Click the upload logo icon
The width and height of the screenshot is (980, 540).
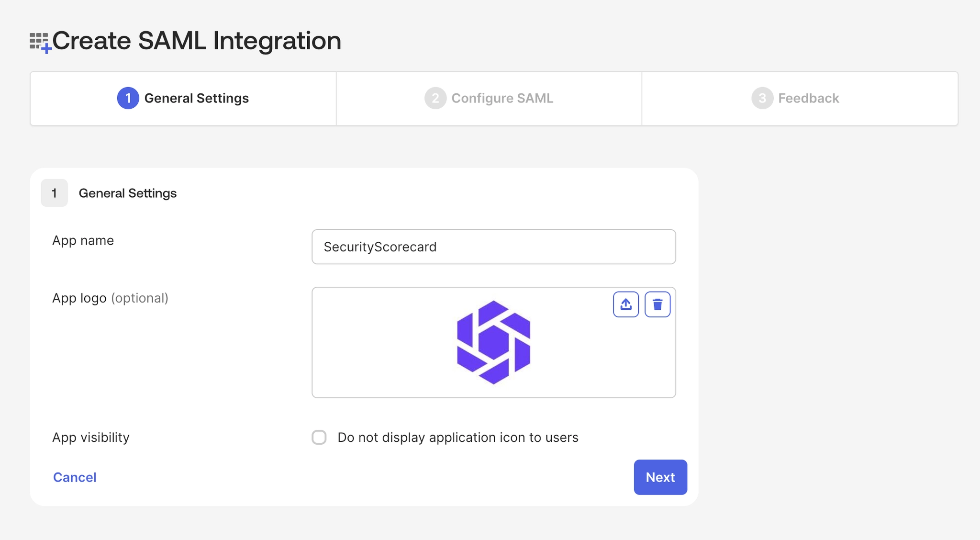point(625,304)
